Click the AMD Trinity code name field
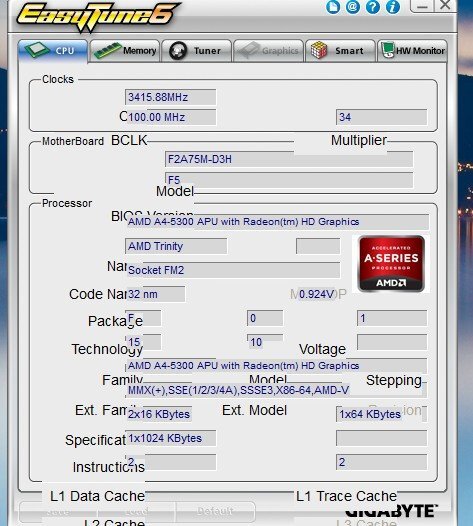 176,246
